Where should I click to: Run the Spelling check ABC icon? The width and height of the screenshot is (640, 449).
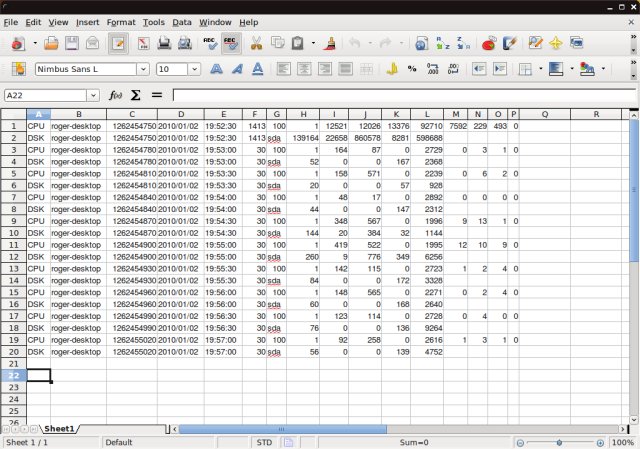click(210, 43)
